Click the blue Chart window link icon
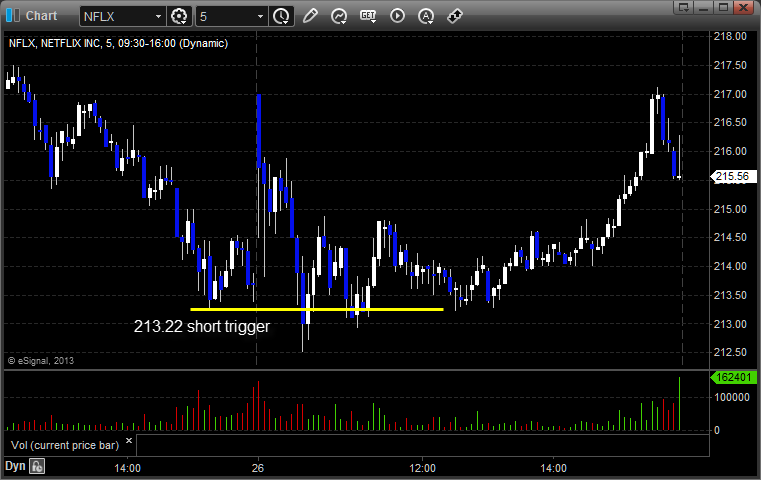The width and height of the screenshot is (761, 480). click(13, 16)
